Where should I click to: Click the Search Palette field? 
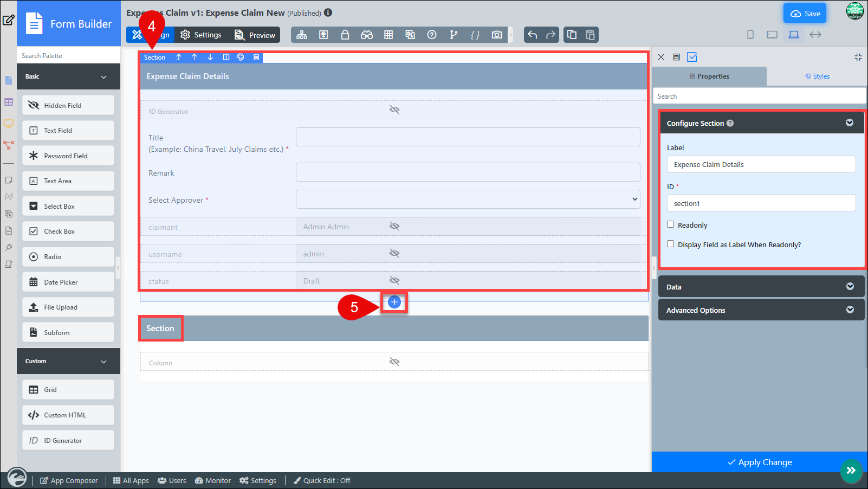click(x=68, y=55)
